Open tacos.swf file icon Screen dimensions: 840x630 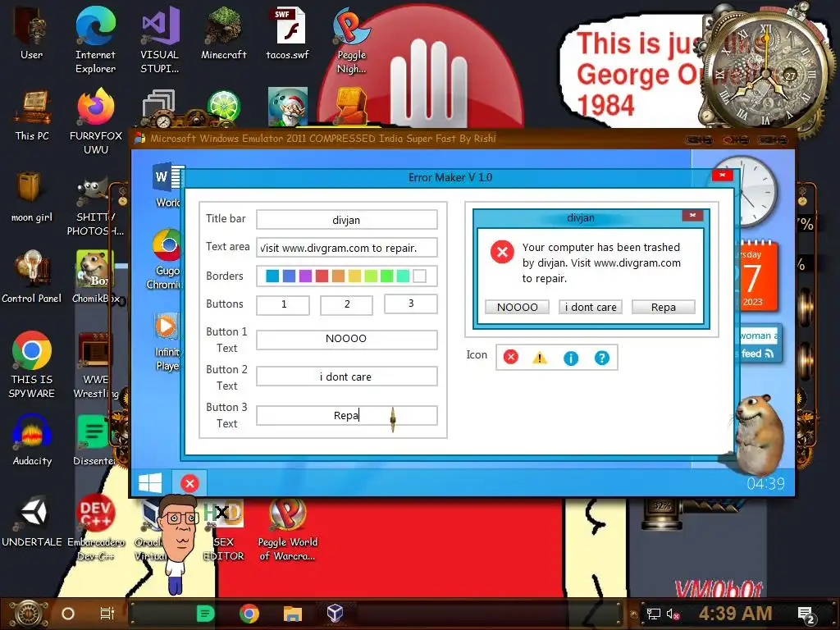pyautogui.click(x=288, y=33)
